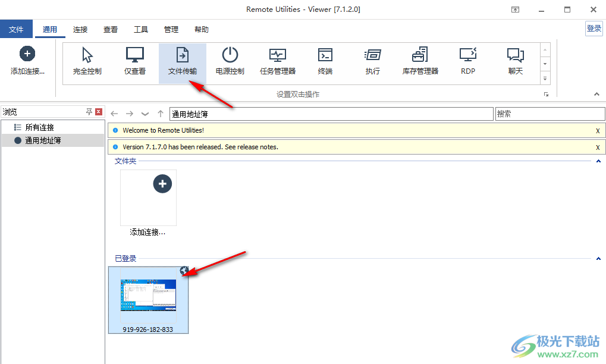Select General Address Book (通用地址簿) in tree
This screenshot has height=364, width=606.
[x=53, y=140]
